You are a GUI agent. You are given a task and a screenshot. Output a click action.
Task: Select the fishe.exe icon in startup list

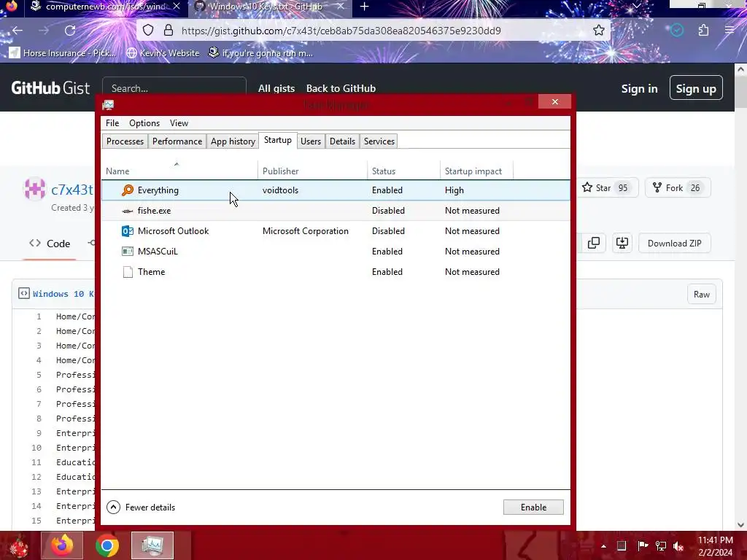[127, 211]
